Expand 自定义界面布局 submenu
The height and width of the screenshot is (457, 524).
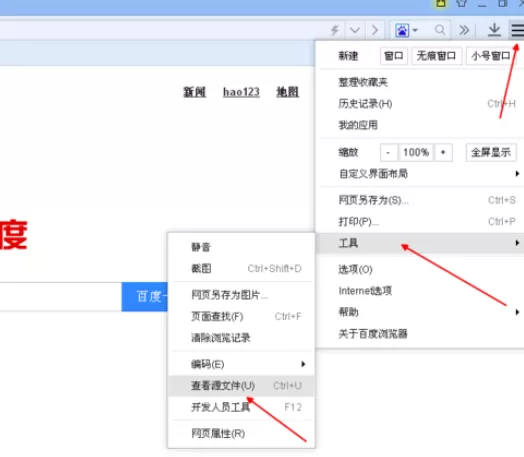[420, 174]
